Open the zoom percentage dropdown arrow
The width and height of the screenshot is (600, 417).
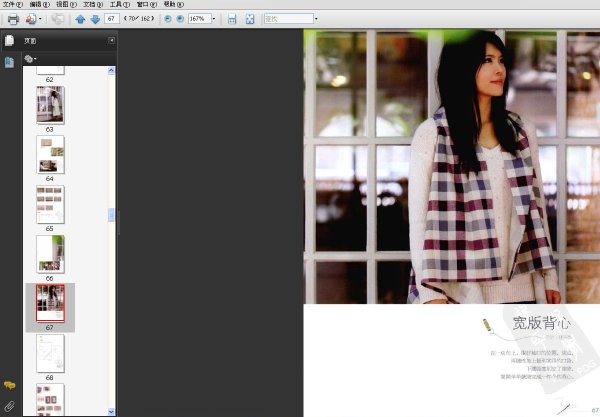[x=214, y=19]
